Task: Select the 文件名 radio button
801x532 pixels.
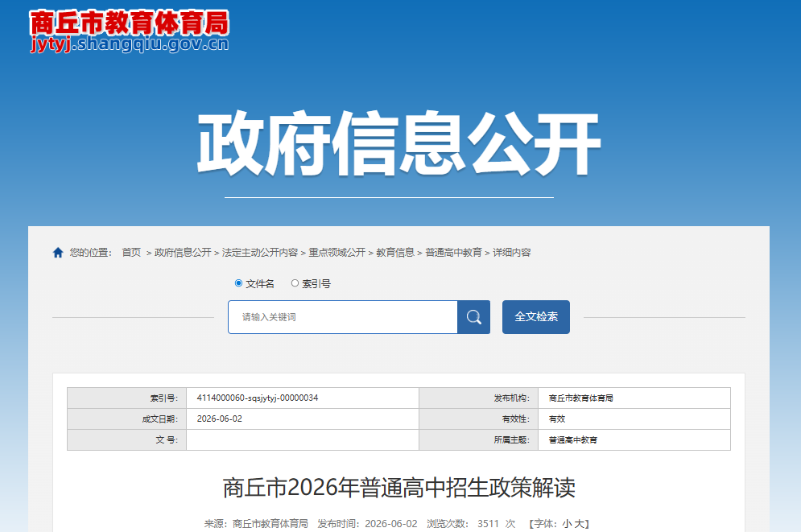Action: click(x=238, y=282)
